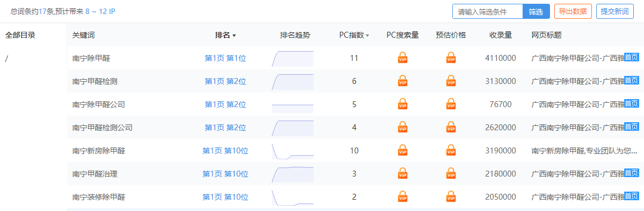644x211 pixels.
Task: Open ranking link for 南宁甲醛检测公司
Action: [226, 128]
